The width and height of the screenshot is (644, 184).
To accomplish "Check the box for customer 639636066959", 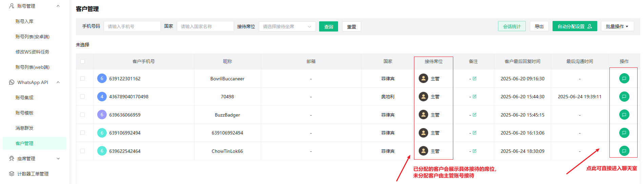I will (82, 115).
